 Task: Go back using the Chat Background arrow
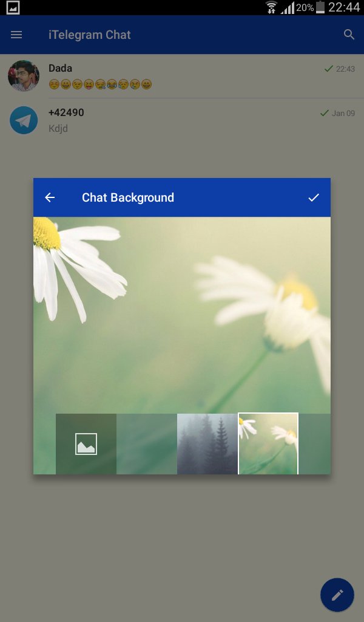coord(50,197)
